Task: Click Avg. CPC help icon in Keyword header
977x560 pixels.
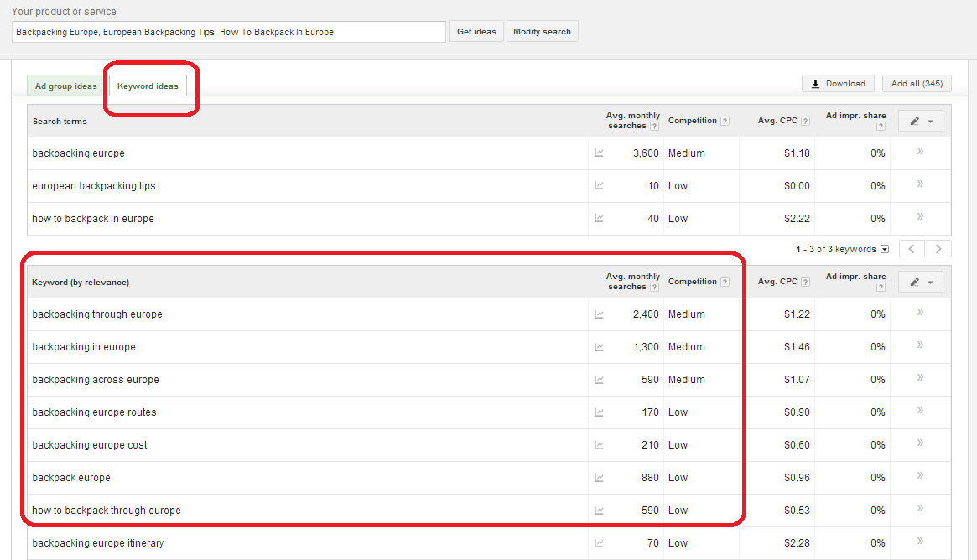Action: pyautogui.click(x=805, y=282)
